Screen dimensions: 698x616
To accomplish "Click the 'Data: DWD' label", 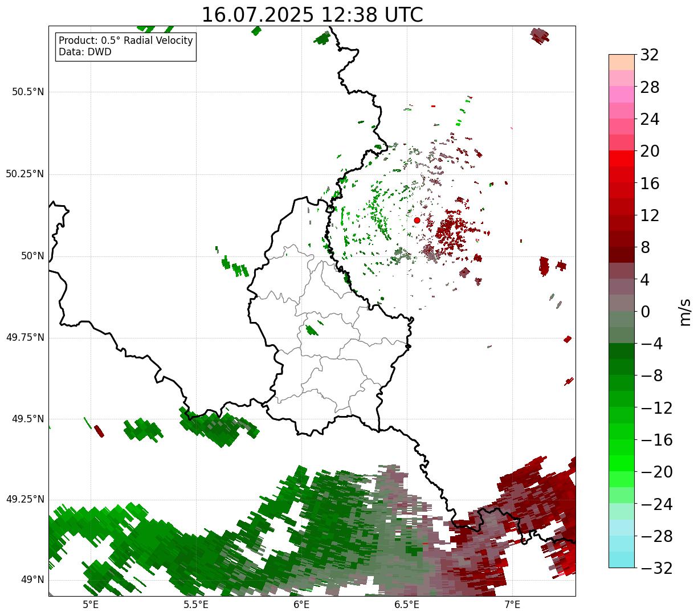I will coord(85,52).
